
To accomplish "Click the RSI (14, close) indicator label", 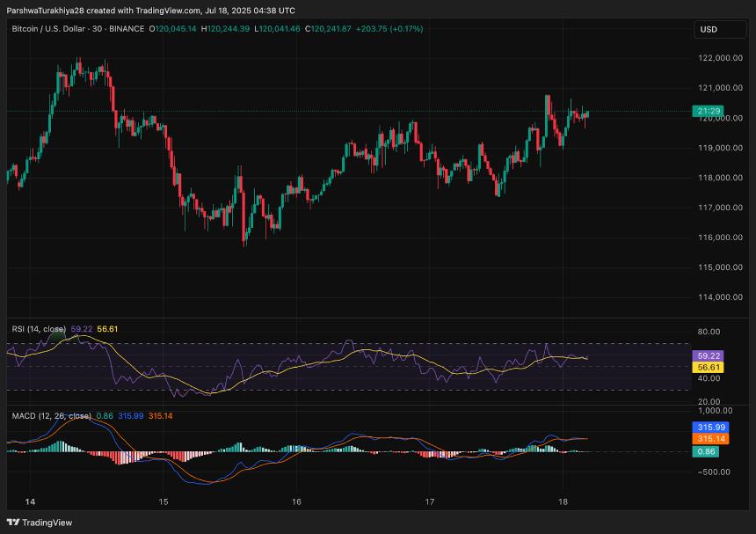I will 39,329.
